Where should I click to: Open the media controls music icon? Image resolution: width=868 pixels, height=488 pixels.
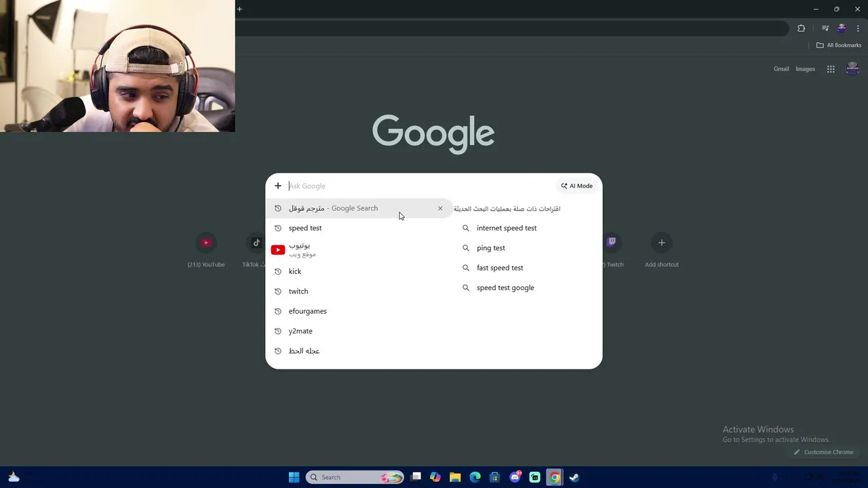click(825, 28)
